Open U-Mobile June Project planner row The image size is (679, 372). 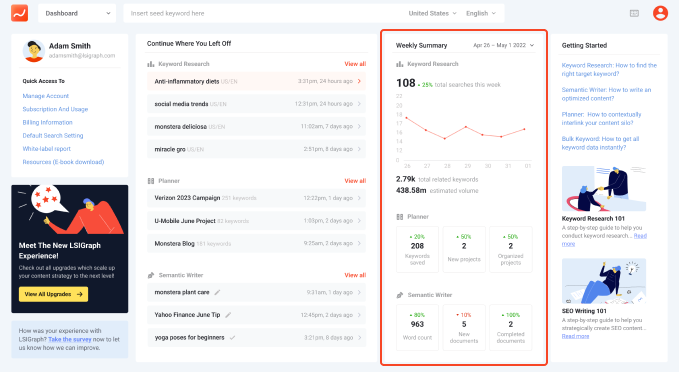click(x=256, y=221)
